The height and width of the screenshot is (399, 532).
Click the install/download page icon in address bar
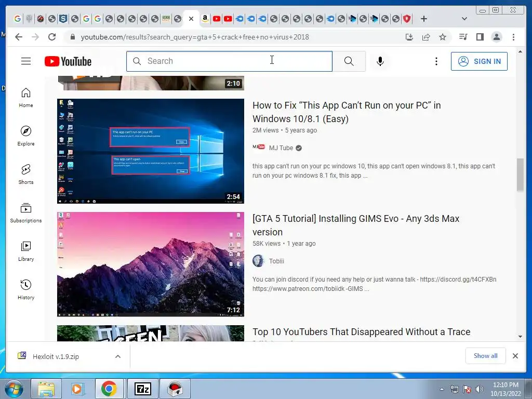[x=409, y=37]
